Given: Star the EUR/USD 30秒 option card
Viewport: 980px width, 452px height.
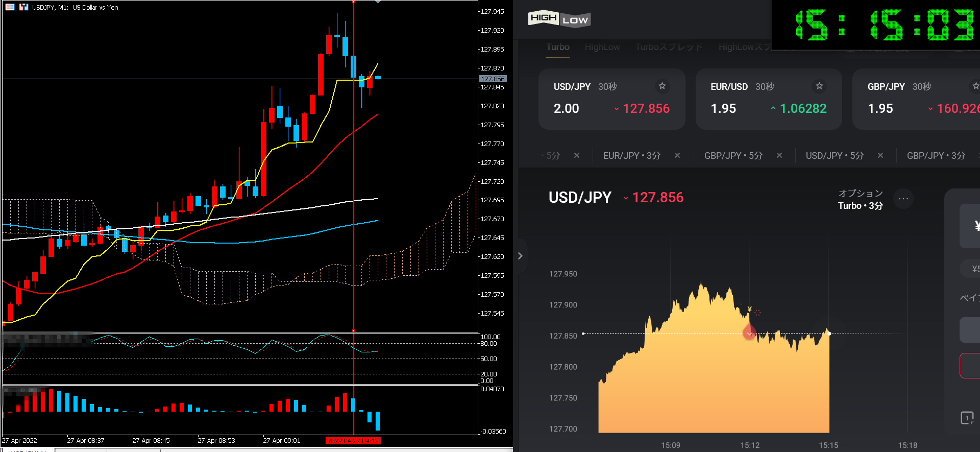Looking at the screenshot, I should [x=819, y=86].
